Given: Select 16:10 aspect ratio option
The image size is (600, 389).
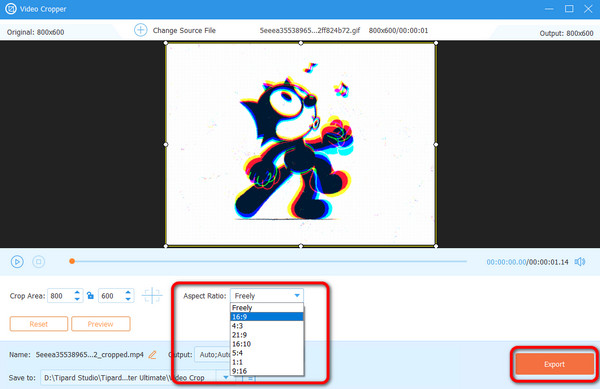Looking at the screenshot, I should tap(267, 344).
